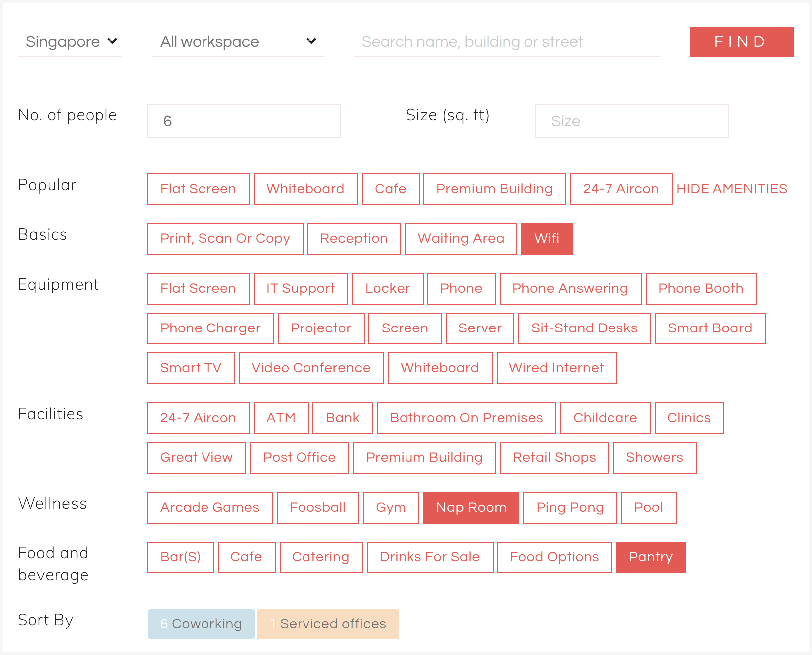The width and height of the screenshot is (812, 655).
Task: Select the Clinics filter
Action: (x=690, y=418)
